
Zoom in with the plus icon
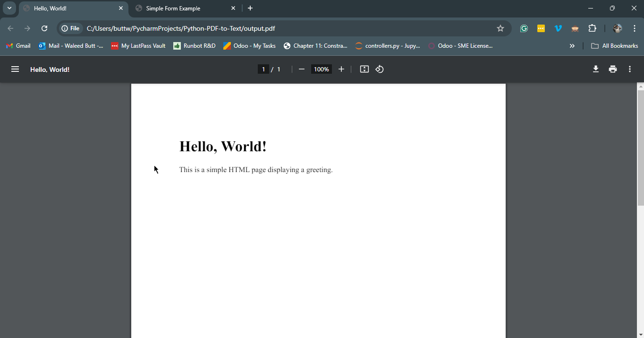pos(341,69)
